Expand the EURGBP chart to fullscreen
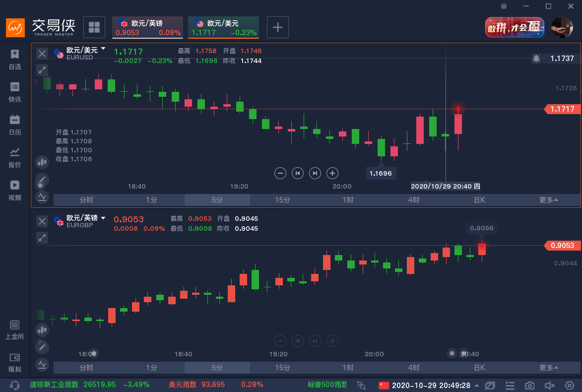 pyautogui.click(x=42, y=238)
